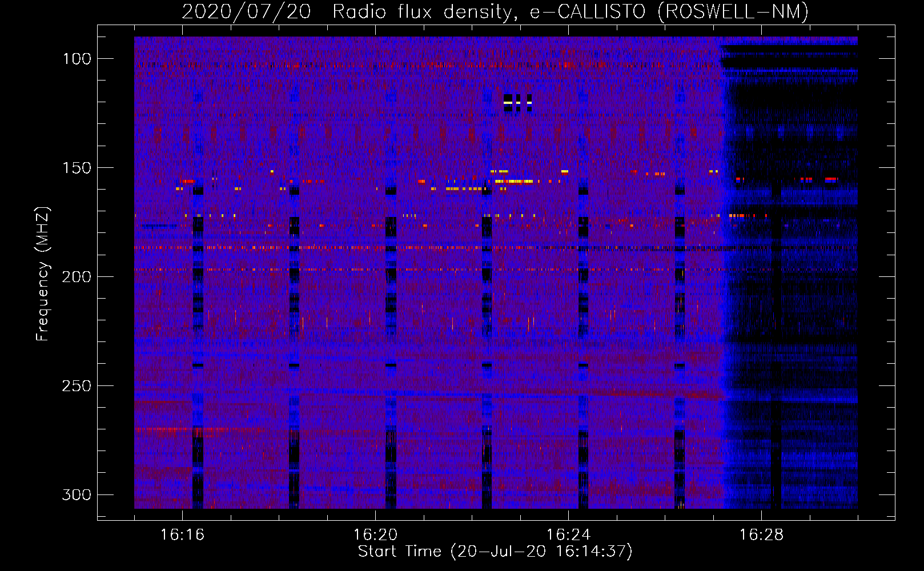Click the bright yellow burst near 120 MHz

pos(518,103)
